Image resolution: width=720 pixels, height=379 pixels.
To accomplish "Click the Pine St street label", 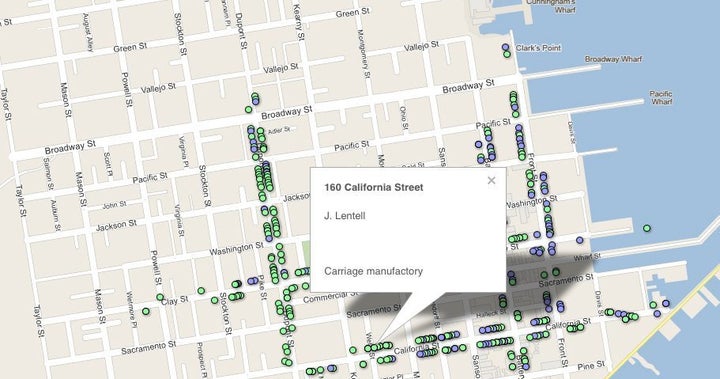I will [592, 367].
